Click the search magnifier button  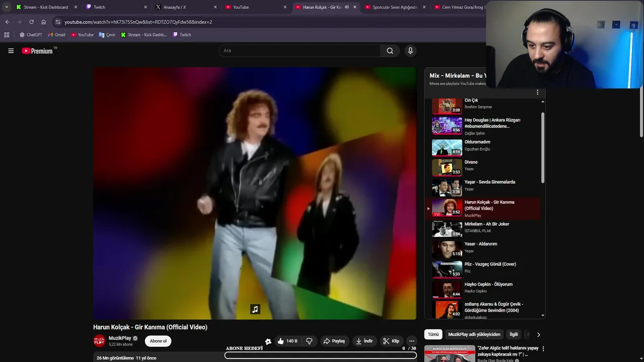click(390, 51)
